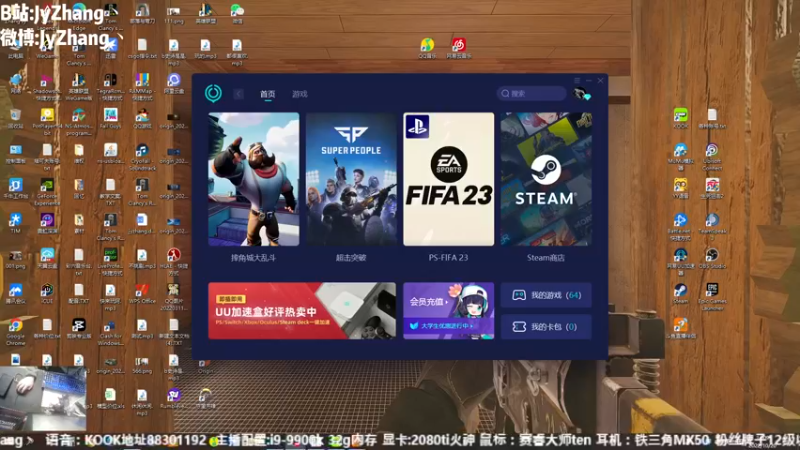Select the TegraRcmGUI shortcut icon

(x=110, y=87)
